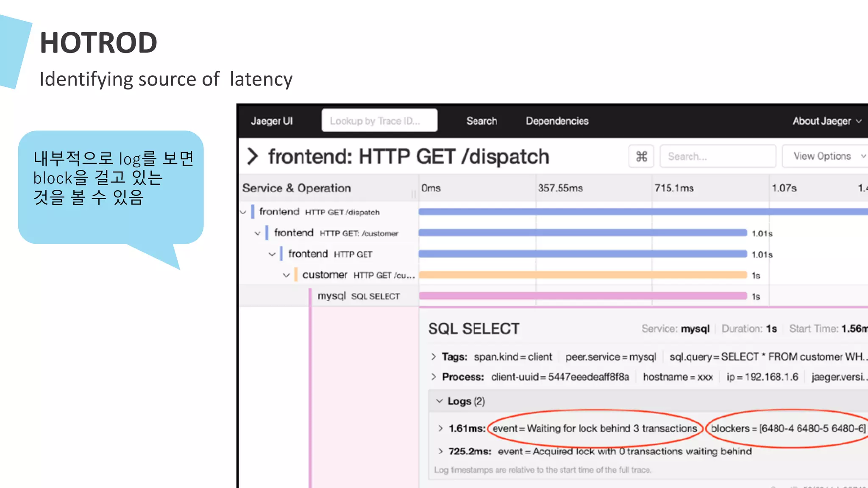Click the sql.query=SELECT tag value

768,357
